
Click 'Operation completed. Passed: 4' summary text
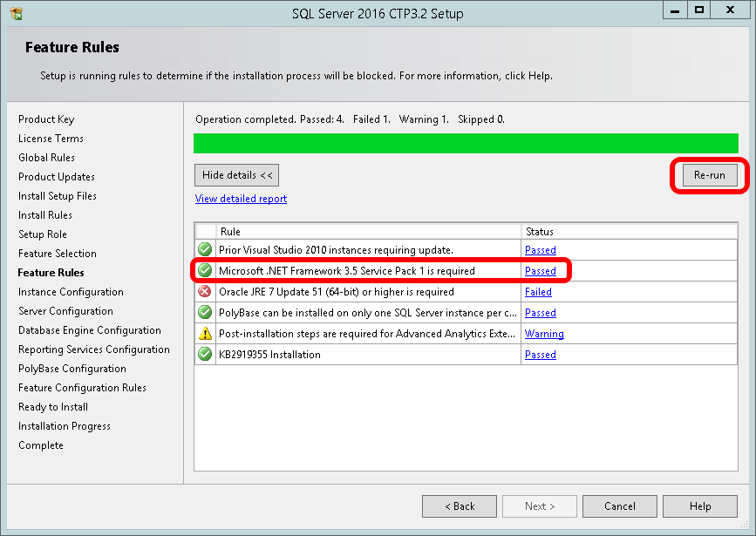coord(269,119)
